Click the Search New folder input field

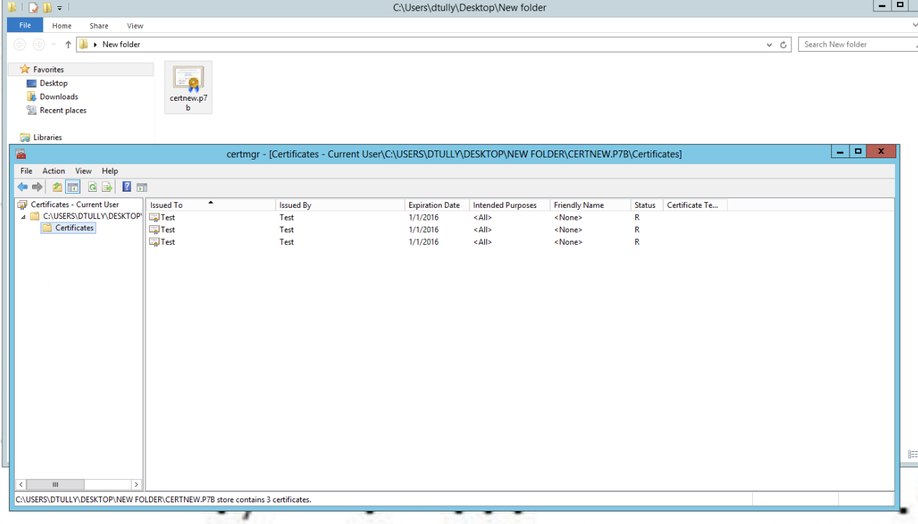click(855, 45)
